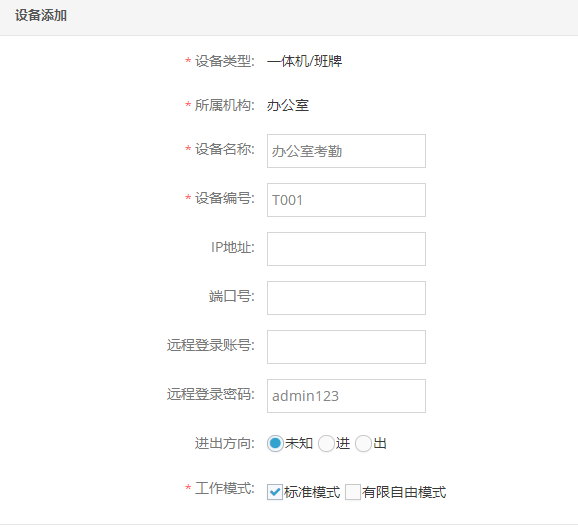Screen dimensions: 578x531
Task: Enable the 有限自由模式 checkbox
Action: 353,492
